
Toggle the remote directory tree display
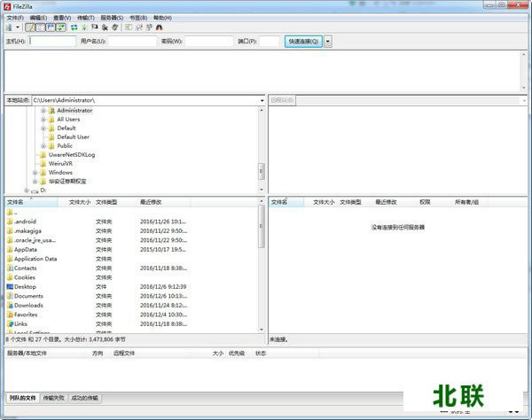point(51,27)
